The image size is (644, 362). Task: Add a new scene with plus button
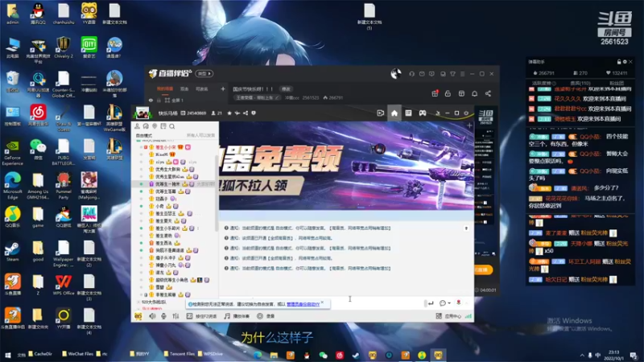tap(223, 88)
